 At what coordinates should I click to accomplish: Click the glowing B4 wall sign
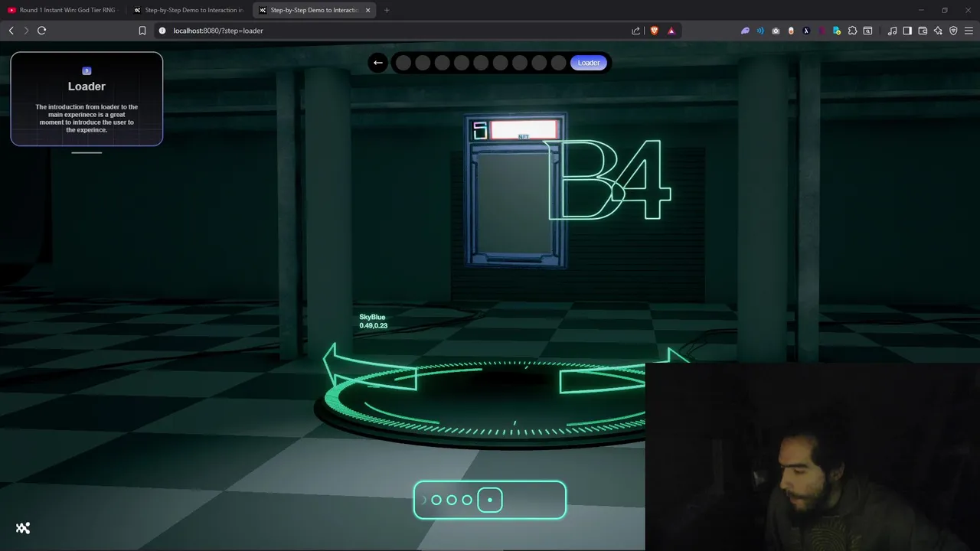(x=609, y=180)
